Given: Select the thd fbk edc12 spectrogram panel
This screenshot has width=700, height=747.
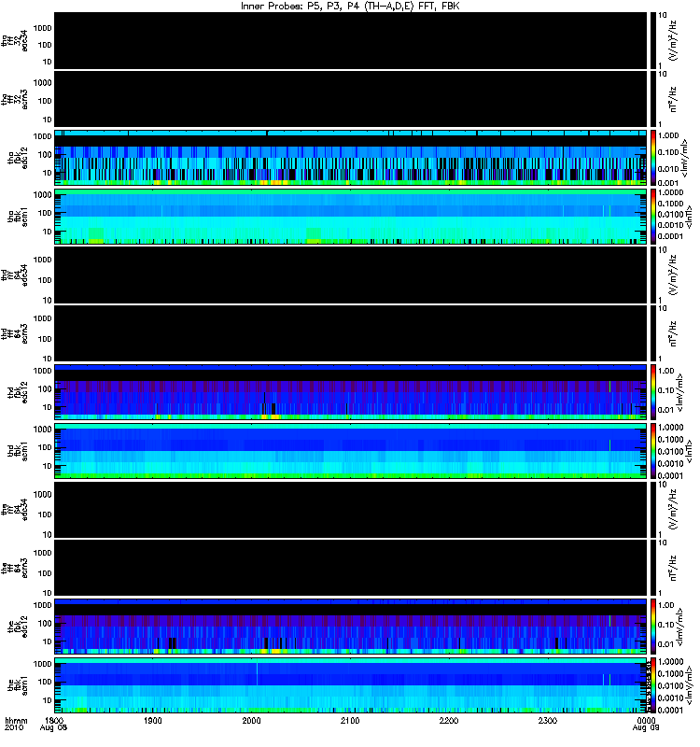Looking at the screenshot, I should pos(351,392).
